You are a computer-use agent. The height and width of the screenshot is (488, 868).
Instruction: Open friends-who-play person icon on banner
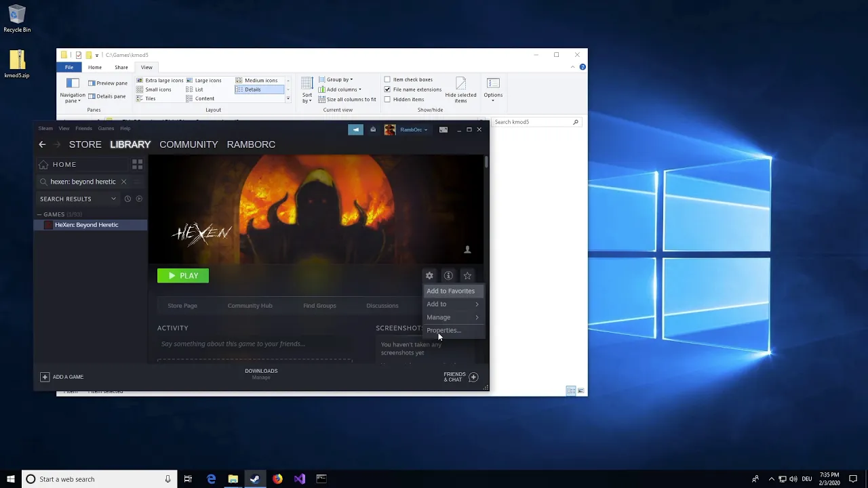[x=467, y=250]
